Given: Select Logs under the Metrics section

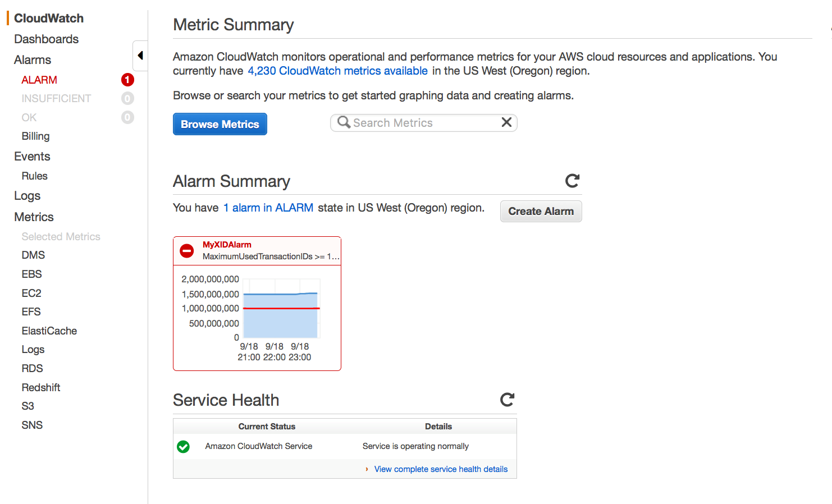Looking at the screenshot, I should point(33,349).
